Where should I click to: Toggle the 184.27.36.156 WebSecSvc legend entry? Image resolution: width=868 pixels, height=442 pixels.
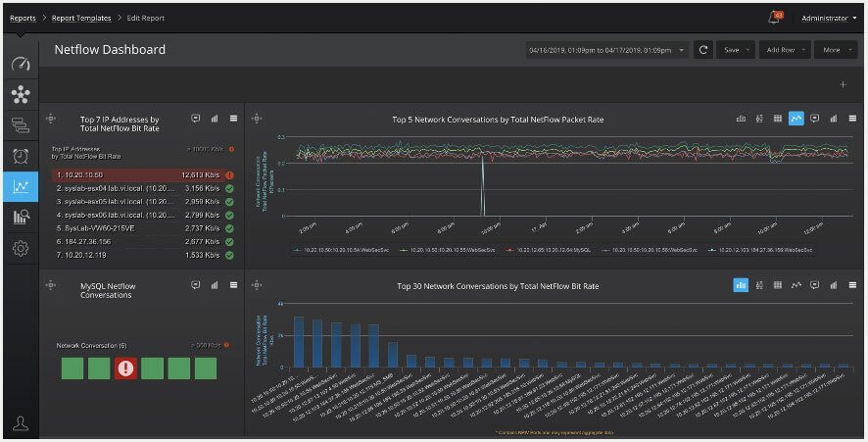tap(759, 250)
